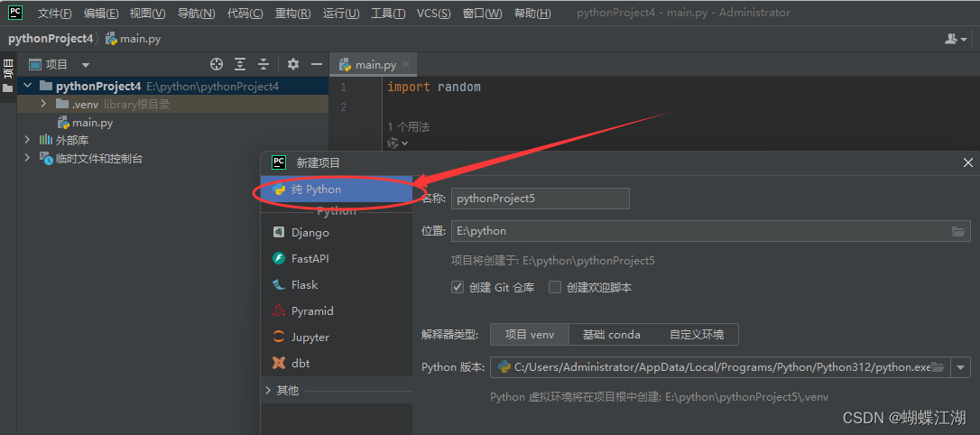Click the 位置 field containing E:\python
The height and width of the screenshot is (435, 980).
(710, 231)
